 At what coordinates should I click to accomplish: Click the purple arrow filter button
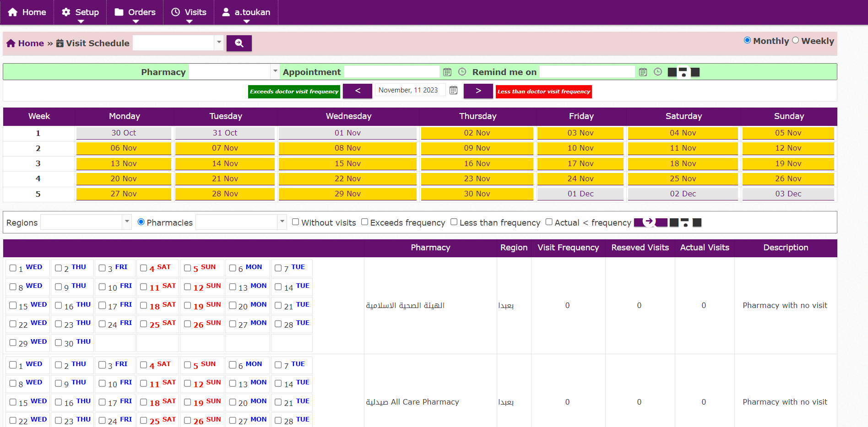coord(650,222)
